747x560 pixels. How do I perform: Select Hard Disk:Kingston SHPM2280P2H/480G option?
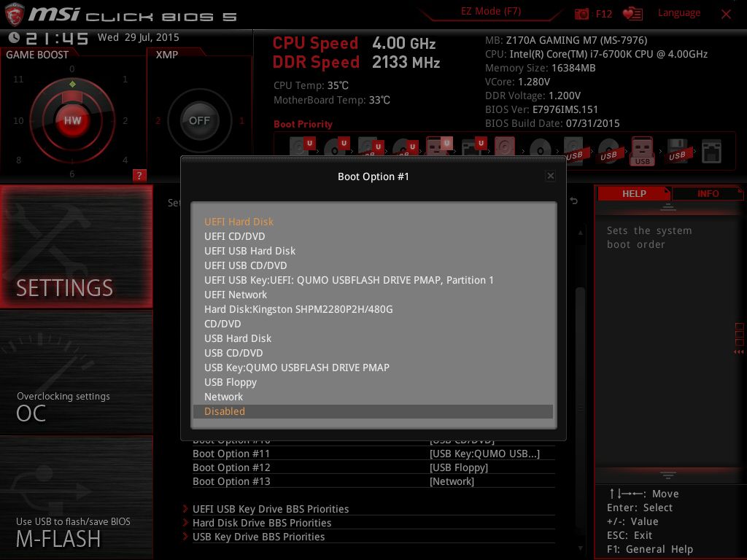tap(373, 309)
